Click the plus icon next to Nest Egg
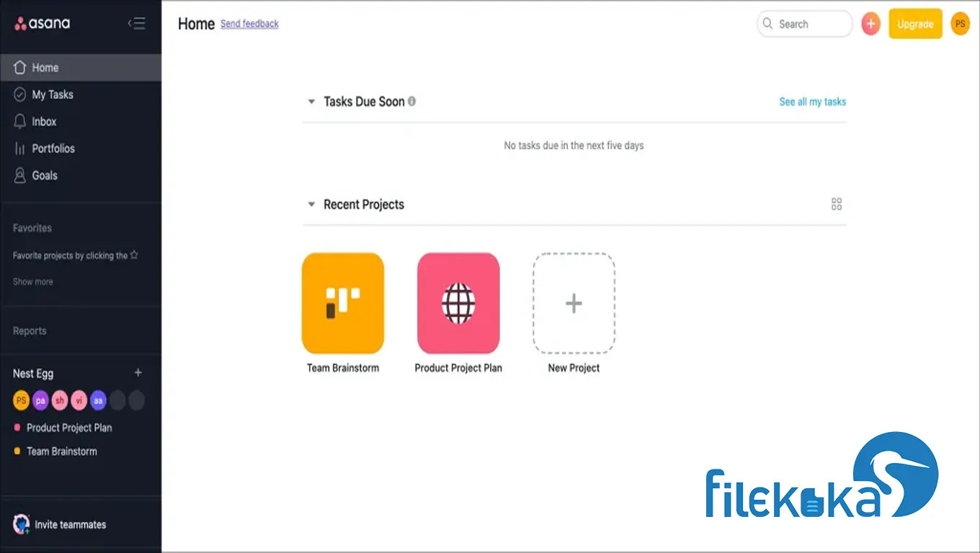This screenshot has width=980, height=553. pyautogui.click(x=138, y=373)
